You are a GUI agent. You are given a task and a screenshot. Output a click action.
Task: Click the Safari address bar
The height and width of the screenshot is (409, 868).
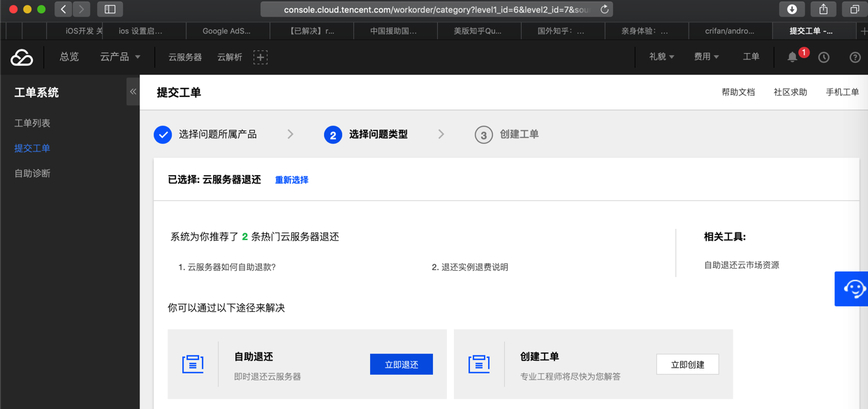(x=436, y=9)
